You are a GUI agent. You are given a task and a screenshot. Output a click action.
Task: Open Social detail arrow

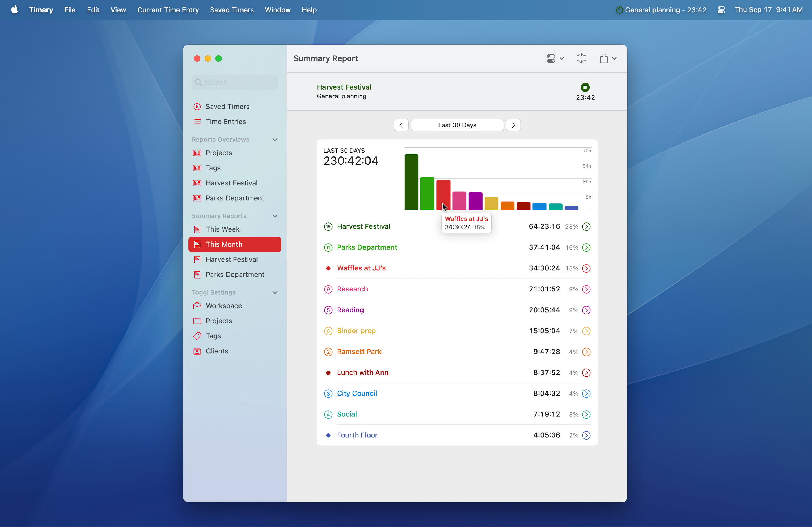[586, 415]
